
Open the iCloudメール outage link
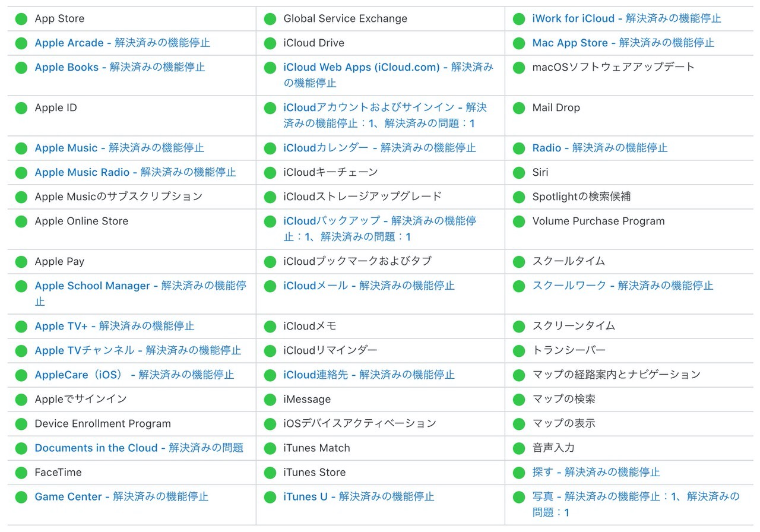pos(369,286)
